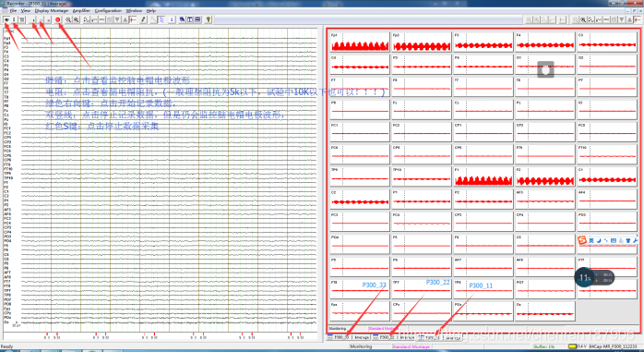
Task: Click the increase time interval wave icon
Action: point(86,19)
